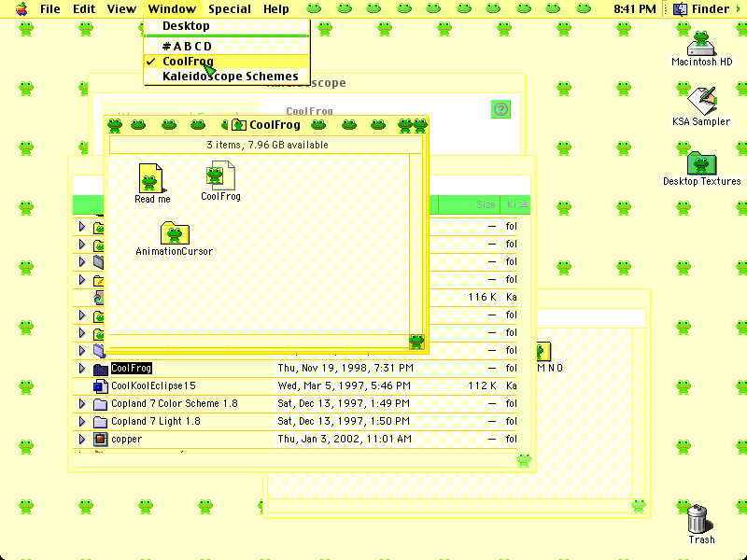747x560 pixels.
Task: Click the CoolFrog window resize frog corner
Action: pyautogui.click(x=416, y=342)
